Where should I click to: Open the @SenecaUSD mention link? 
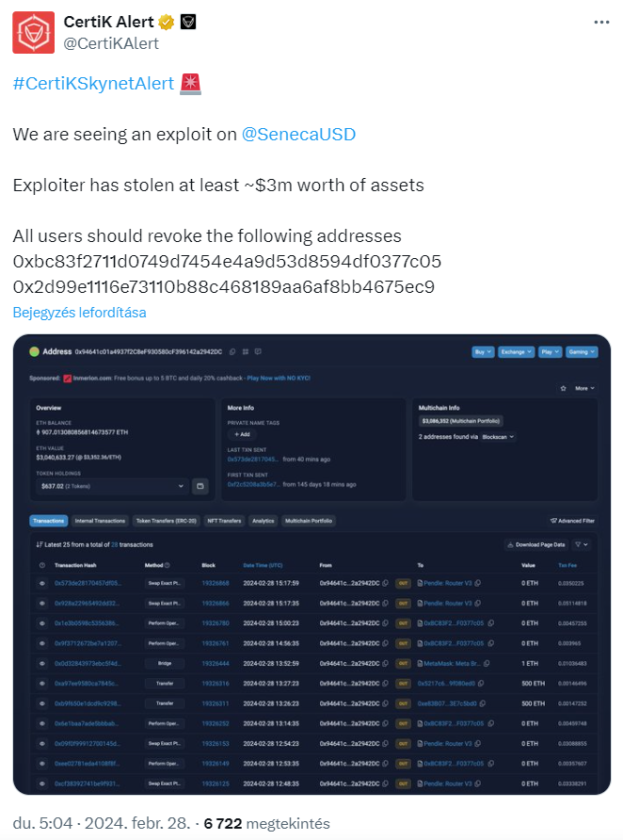(298, 134)
